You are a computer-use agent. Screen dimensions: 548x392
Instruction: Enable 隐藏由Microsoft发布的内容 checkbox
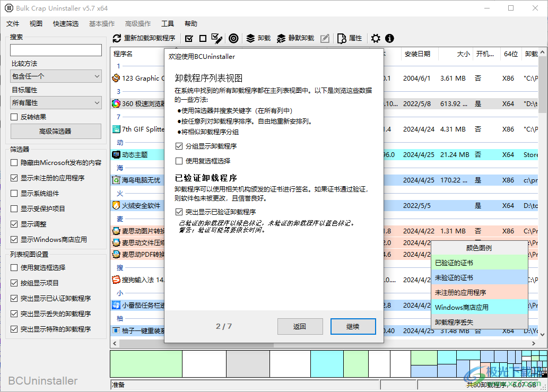coord(14,163)
